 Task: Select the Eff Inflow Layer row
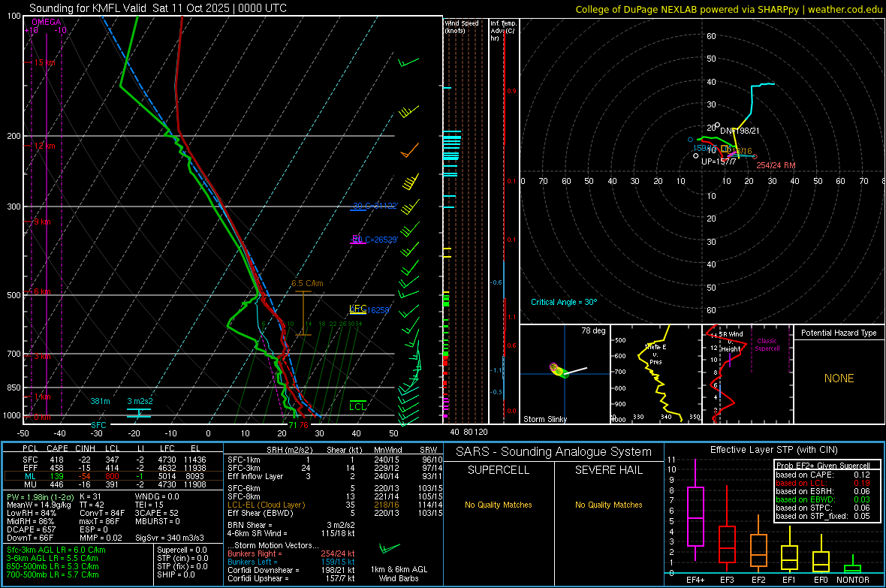pos(335,476)
